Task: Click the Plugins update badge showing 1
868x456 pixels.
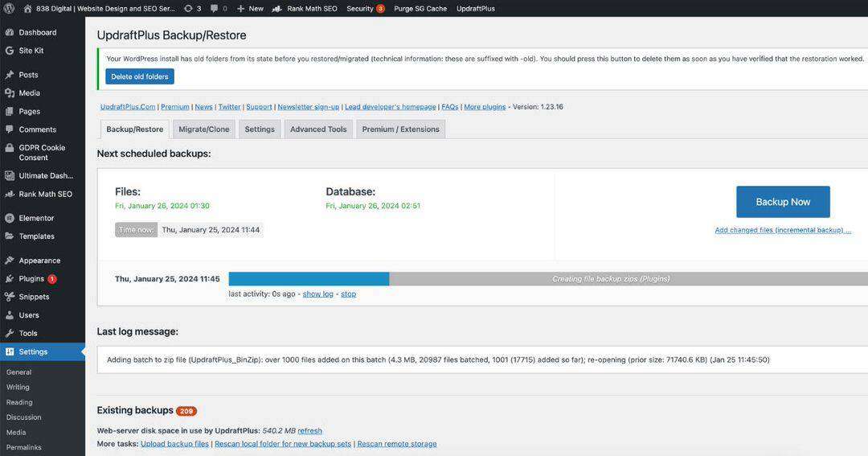Action: pos(52,279)
